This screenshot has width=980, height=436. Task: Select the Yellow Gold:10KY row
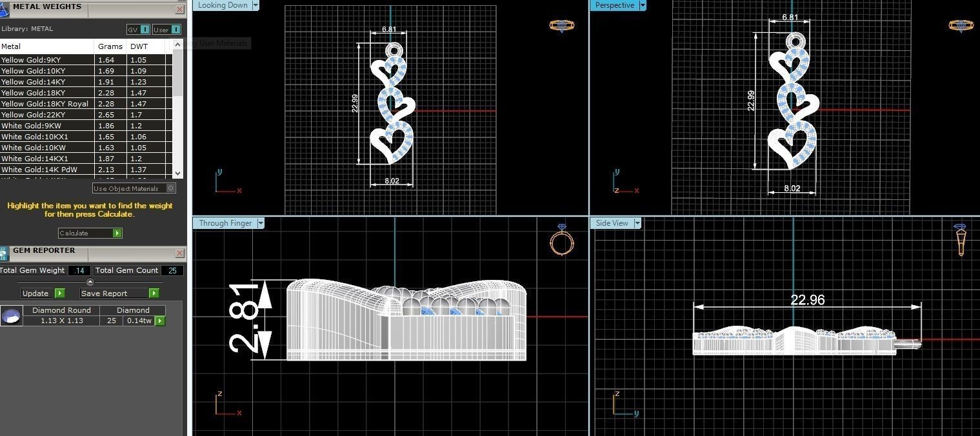pyautogui.click(x=86, y=71)
